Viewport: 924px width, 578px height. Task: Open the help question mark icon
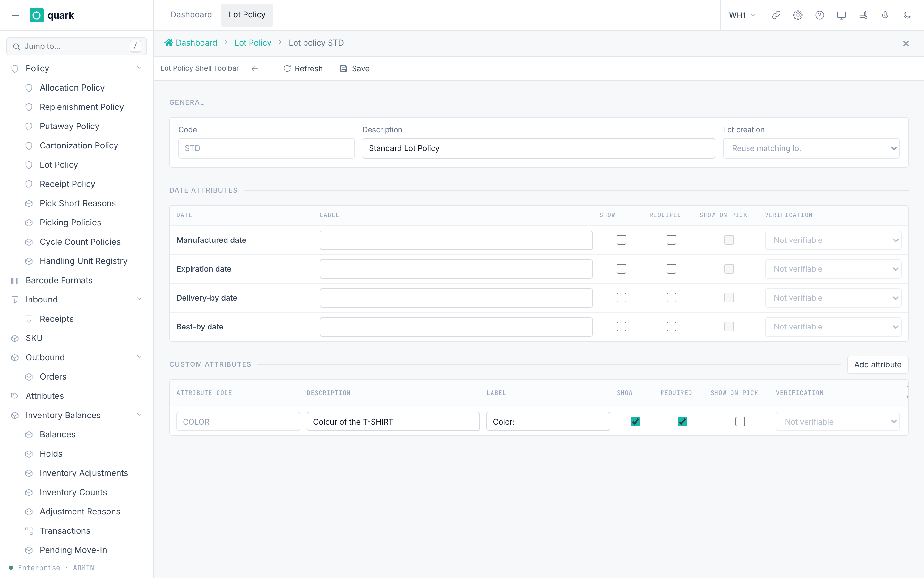[819, 15]
